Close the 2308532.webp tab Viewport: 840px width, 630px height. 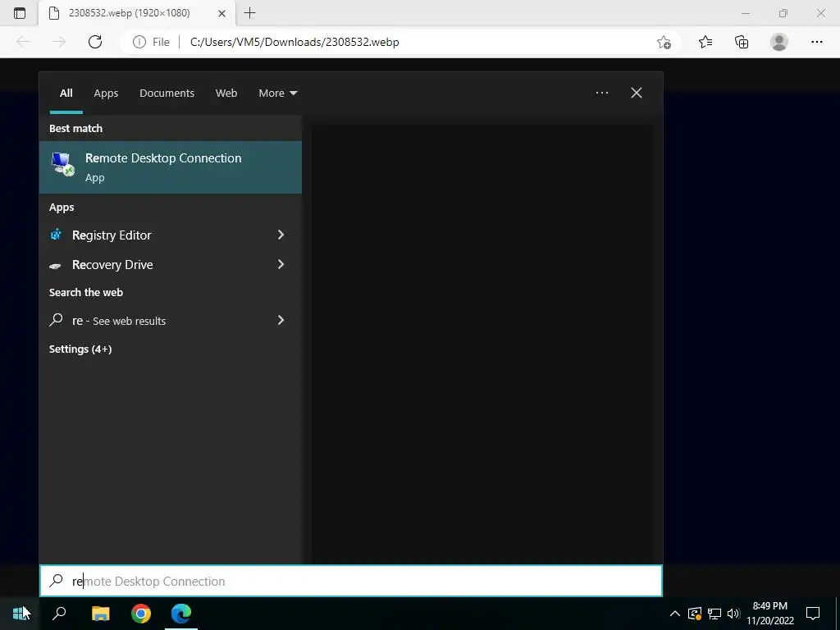coord(221,13)
